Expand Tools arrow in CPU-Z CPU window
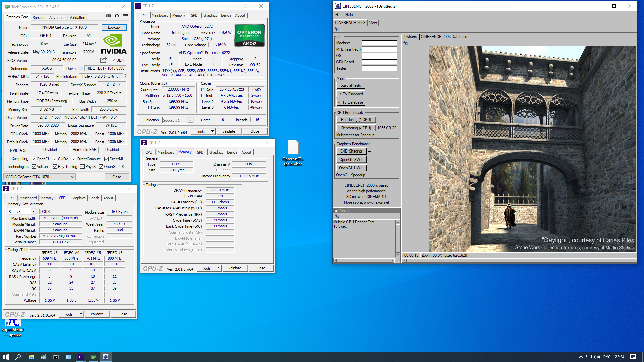644x362 pixels. click(x=212, y=131)
